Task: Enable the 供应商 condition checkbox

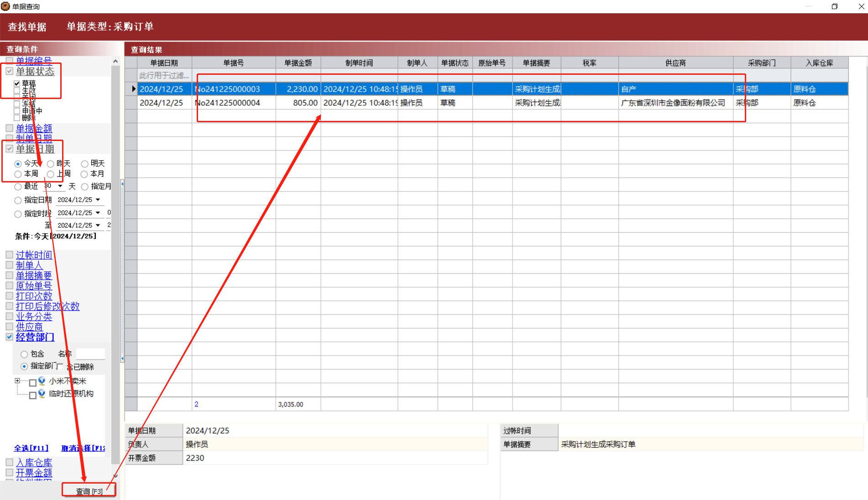Action: [9, 327]
